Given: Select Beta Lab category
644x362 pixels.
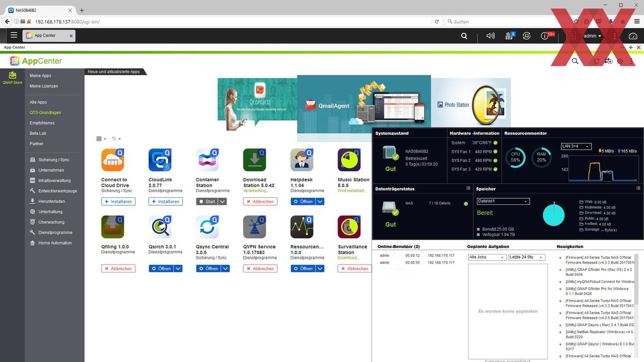Looking at the screenshot, I should pyautogui.click(x=38, y=133).
